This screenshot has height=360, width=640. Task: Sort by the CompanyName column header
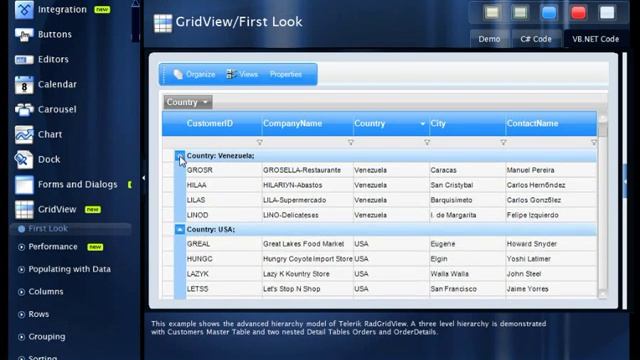tap(292, 123)
